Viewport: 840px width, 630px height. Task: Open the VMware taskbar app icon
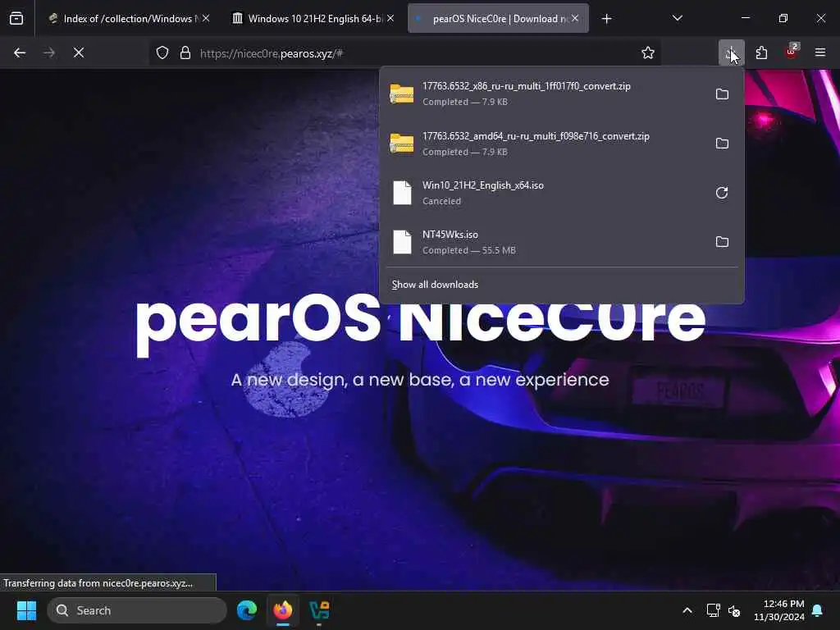319,610
